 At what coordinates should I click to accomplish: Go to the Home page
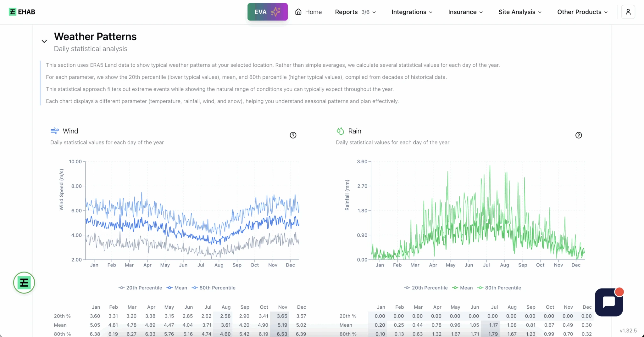308,12
